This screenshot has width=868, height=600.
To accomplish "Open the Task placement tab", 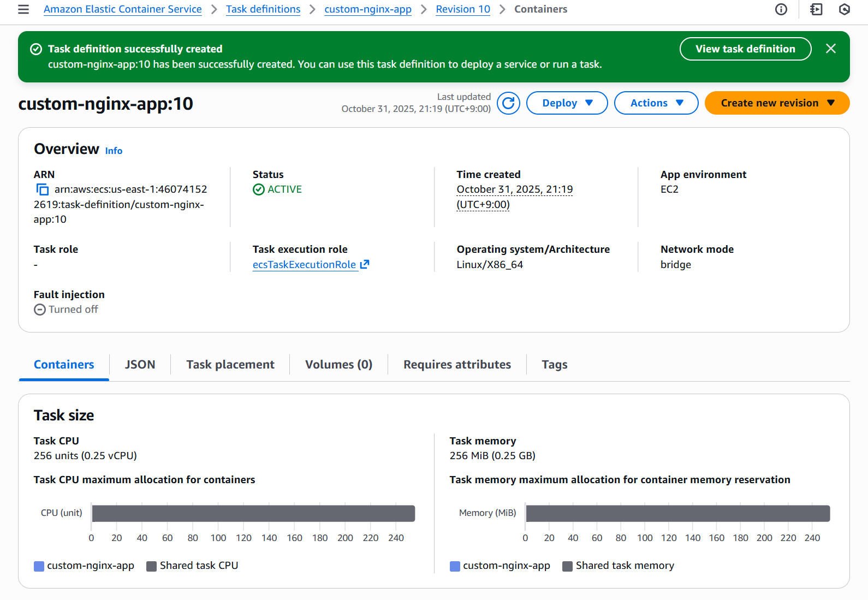I will [x=230, y=365].
